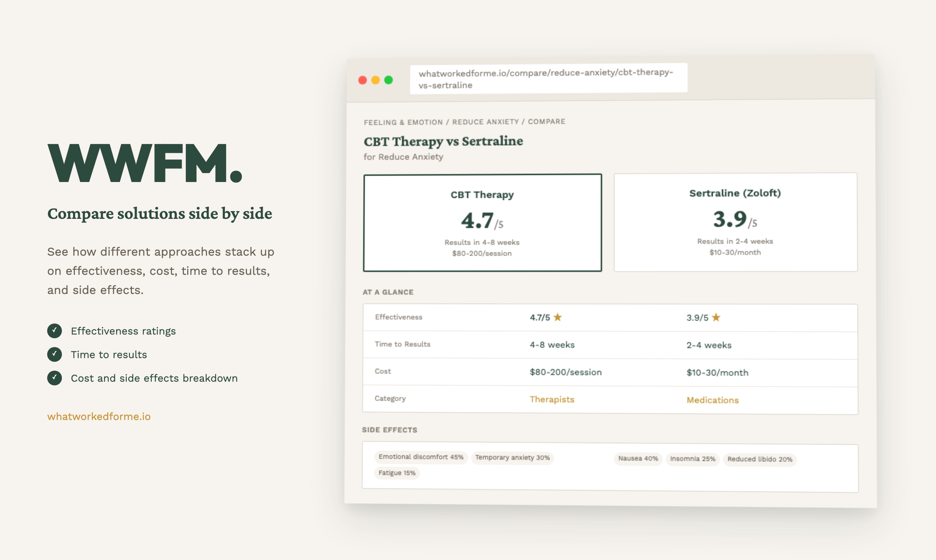The height and width of the screenshot is (560, 936).
Task: Select the Compare breadcrumb item
Action: coord(546,122)
